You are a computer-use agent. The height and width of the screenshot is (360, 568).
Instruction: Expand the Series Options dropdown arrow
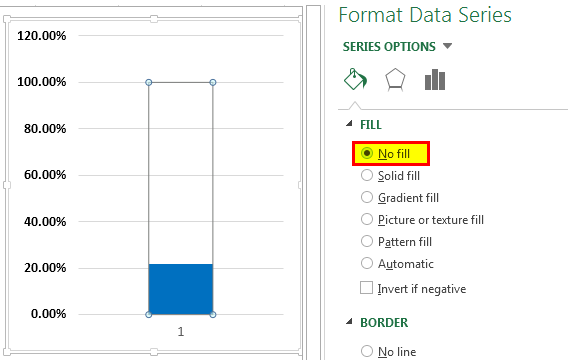[x=448, y=46]
